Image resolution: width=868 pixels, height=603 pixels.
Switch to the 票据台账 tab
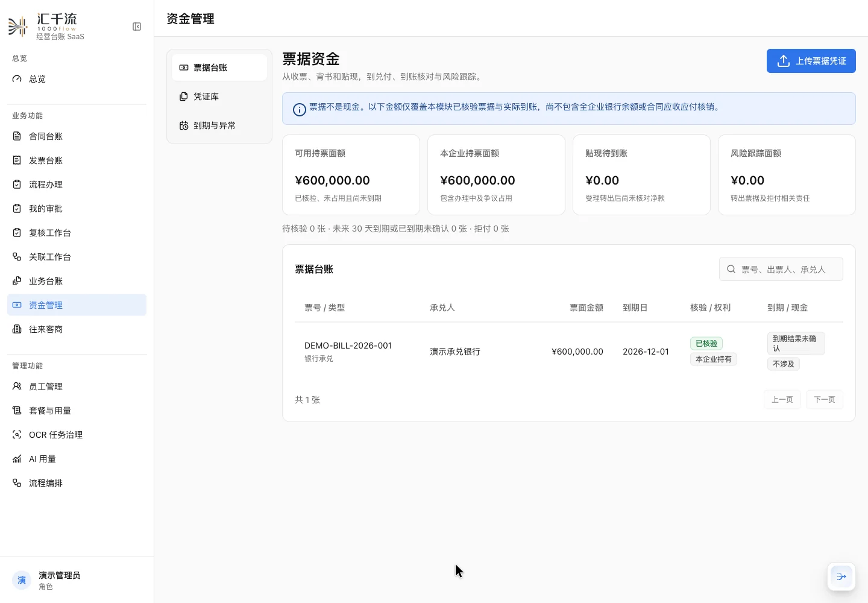pos(219,68)
